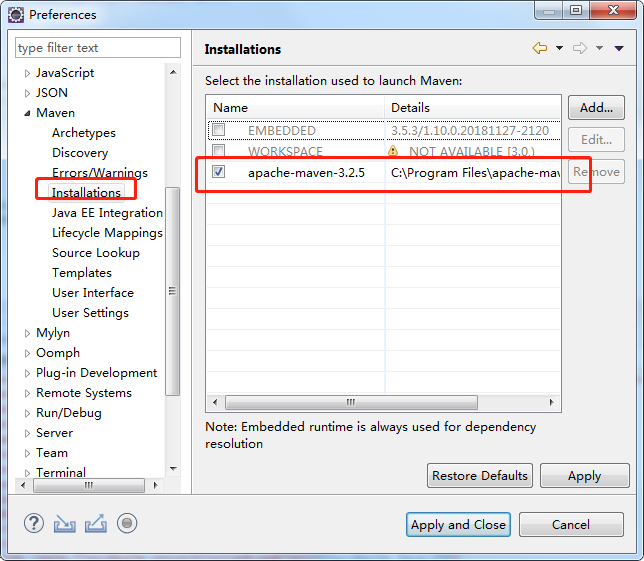Click the Add... button
The height and width of the screenshot is (561, 644).
[x=596, y=108]
